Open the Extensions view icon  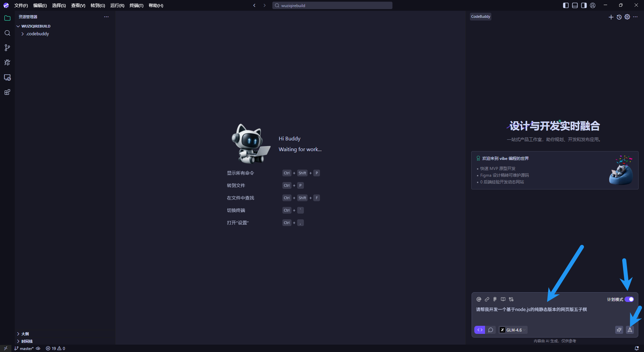pyautogui.click(x=7, y=92)
